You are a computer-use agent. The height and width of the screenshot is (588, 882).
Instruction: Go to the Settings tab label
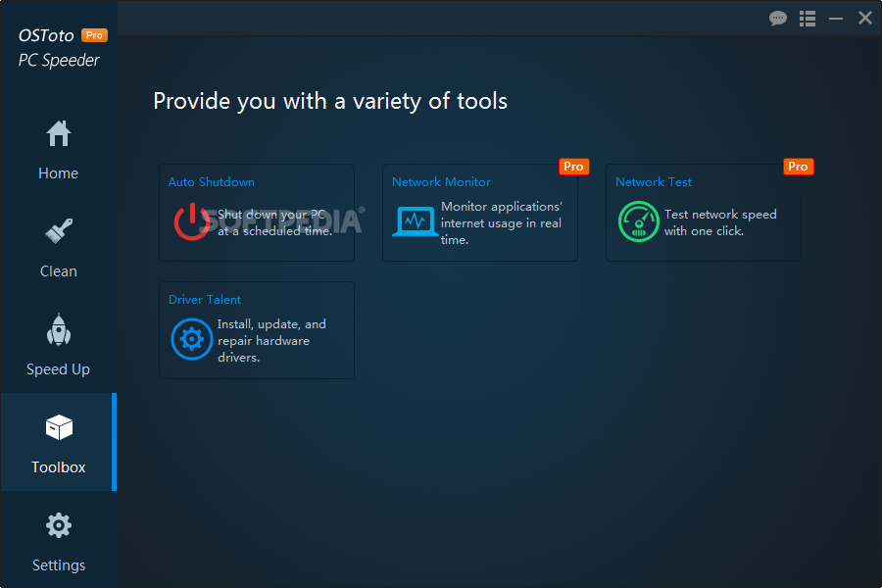pyautogui.click(x=59, y=565)
